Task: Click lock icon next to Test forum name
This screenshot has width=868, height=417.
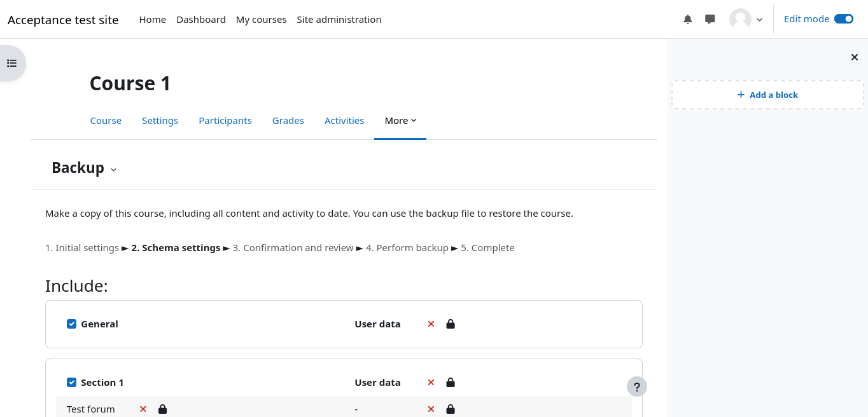Action: (162, 409)
